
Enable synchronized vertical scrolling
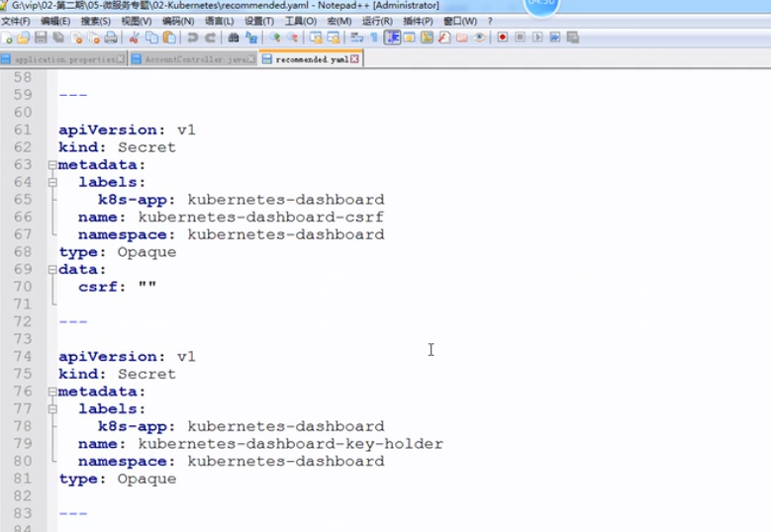[x=316, y=38]
